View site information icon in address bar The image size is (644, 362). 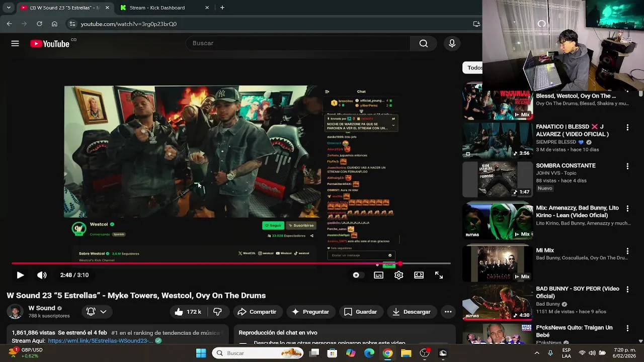[72, 24]
